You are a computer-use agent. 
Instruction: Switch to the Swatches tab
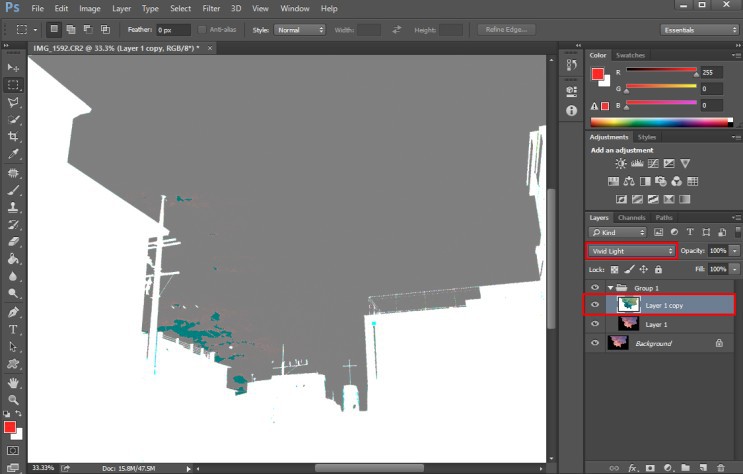point(630,55)
